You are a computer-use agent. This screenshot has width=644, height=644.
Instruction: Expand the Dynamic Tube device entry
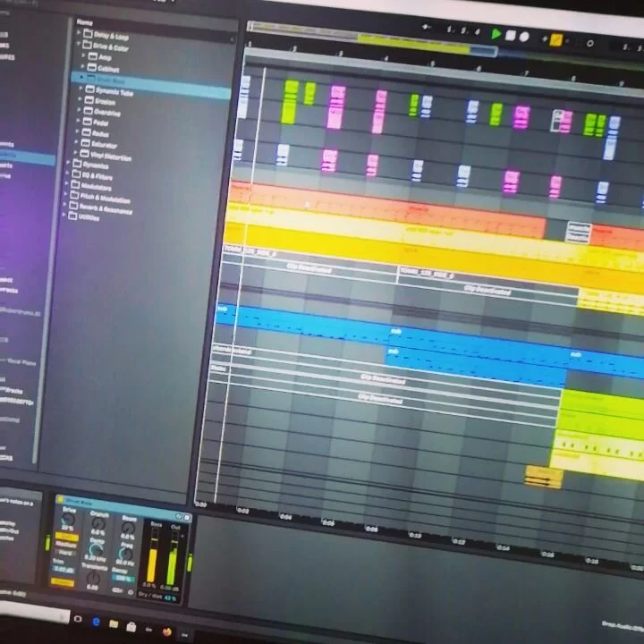[80, 88]
